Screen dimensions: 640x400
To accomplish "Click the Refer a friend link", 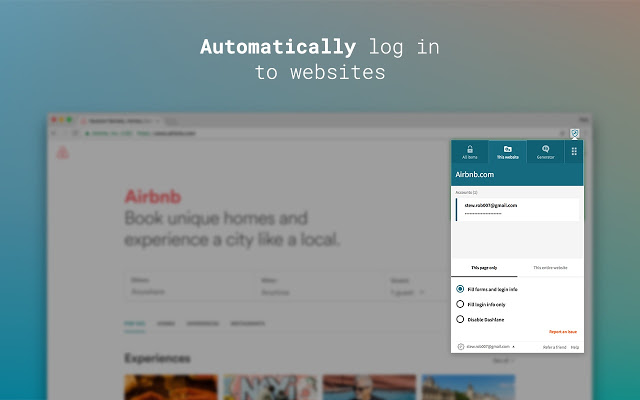I will click(x=554, y=347).
